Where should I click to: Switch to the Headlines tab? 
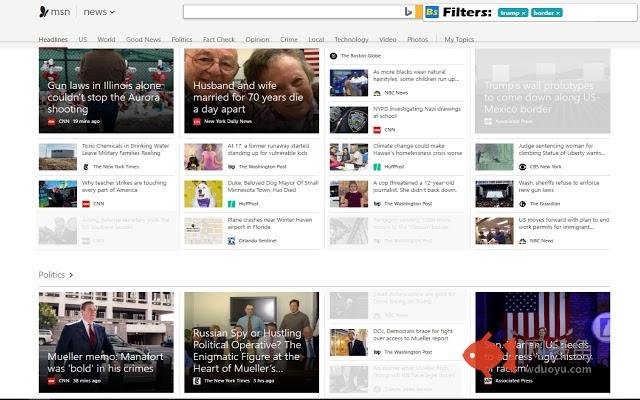click(53, 39)
